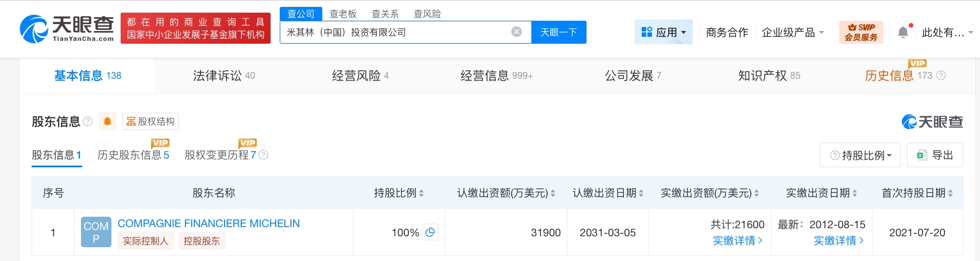Click help icon next to 股东信息 heading
The width and height of the screenshot is (980, 261).
click(88, 121)
